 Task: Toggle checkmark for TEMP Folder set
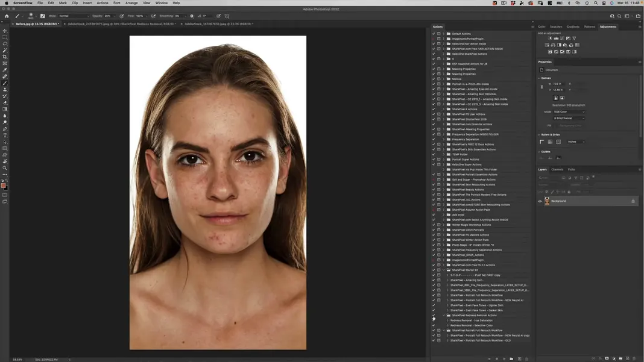434,154
